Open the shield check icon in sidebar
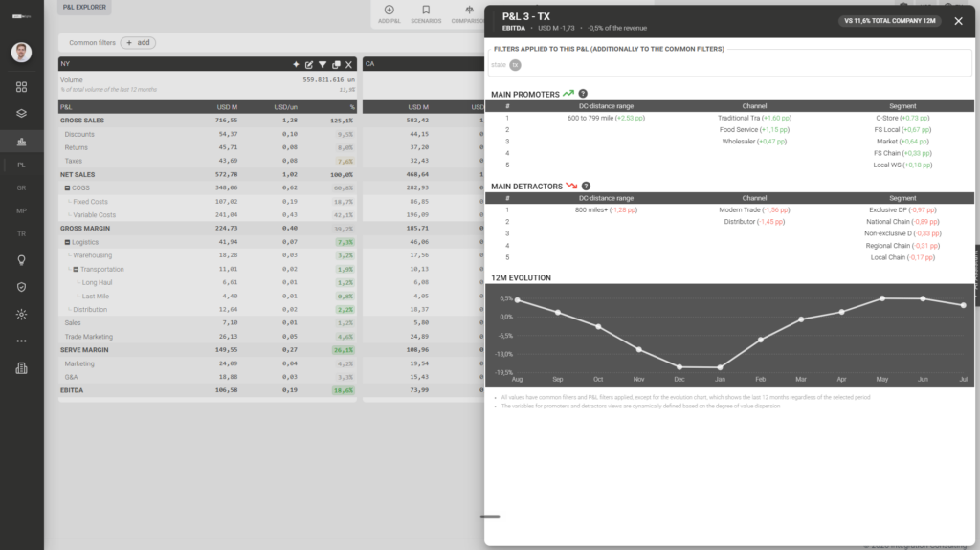The width and height of the screenshot is (980, 550). 21,287
